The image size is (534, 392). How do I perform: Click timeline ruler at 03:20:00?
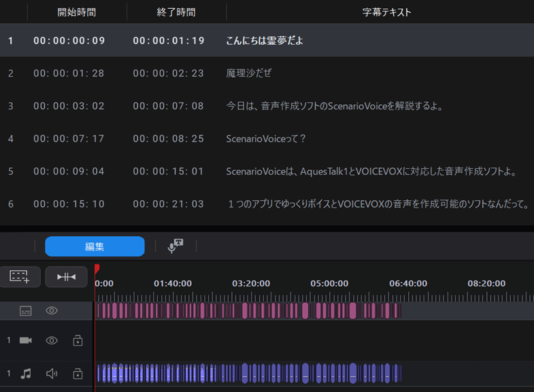[251, 283]
